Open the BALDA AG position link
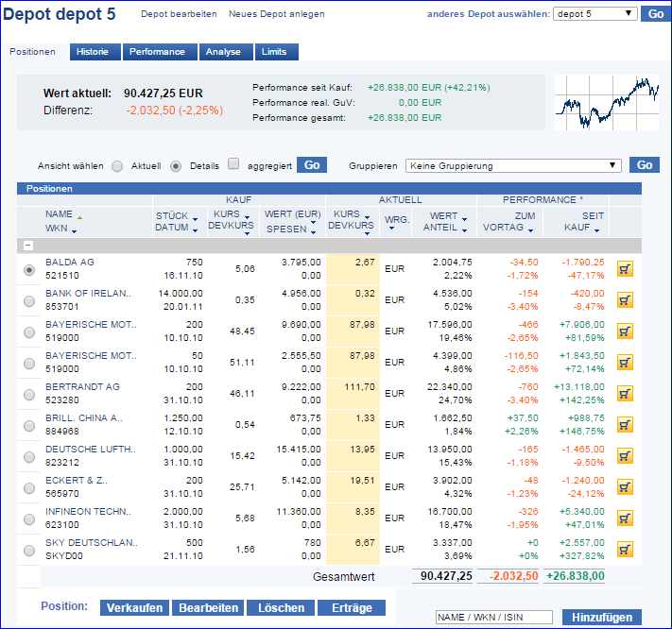 pos(70,262)
